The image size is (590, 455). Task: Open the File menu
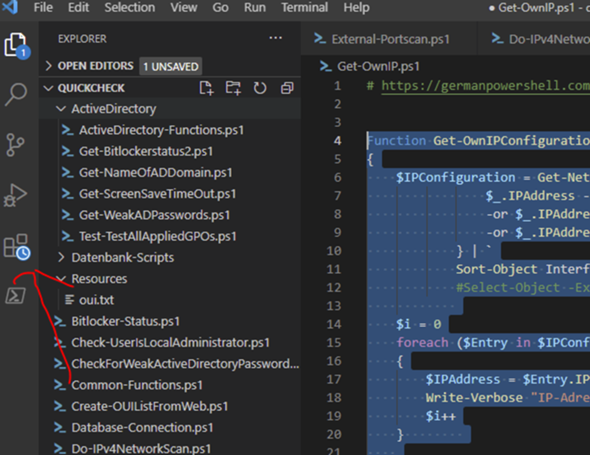point(43,7)
